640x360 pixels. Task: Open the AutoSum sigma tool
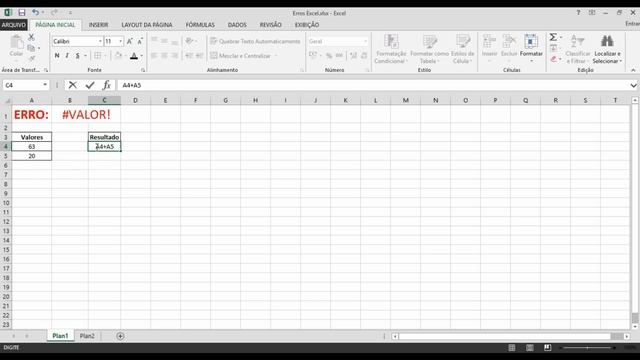point(553,38)
